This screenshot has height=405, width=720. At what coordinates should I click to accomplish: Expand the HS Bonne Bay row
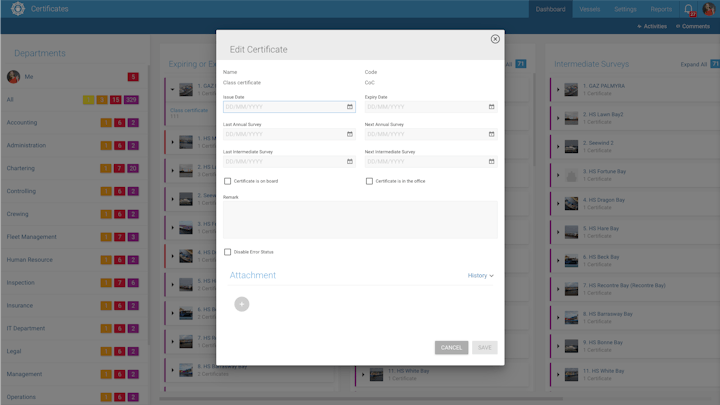[x=558, y=346]
